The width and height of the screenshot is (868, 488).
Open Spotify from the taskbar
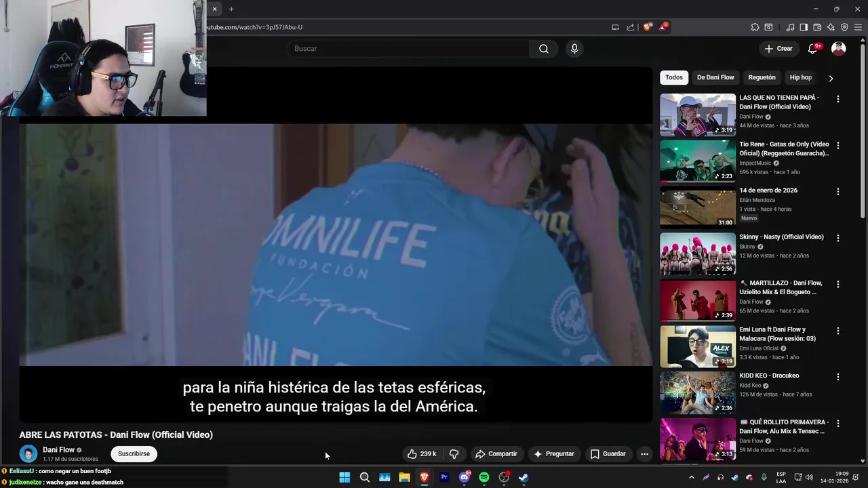tap(484, 477)
